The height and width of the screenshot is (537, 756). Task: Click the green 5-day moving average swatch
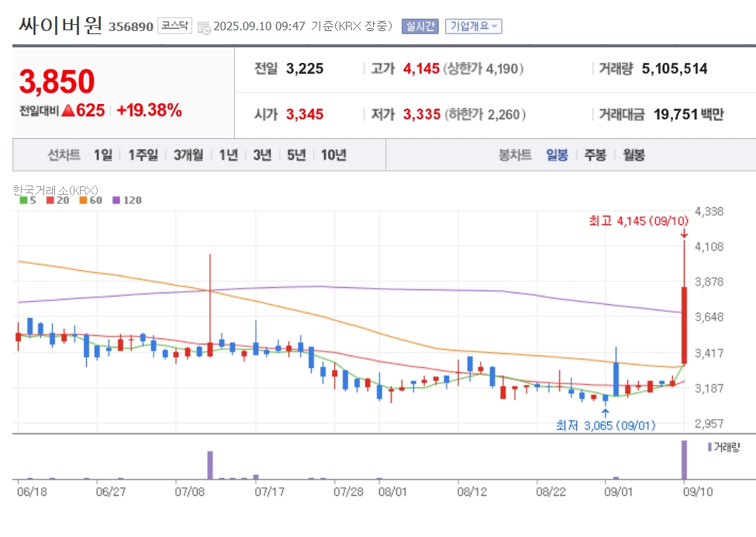pos(23,200)
